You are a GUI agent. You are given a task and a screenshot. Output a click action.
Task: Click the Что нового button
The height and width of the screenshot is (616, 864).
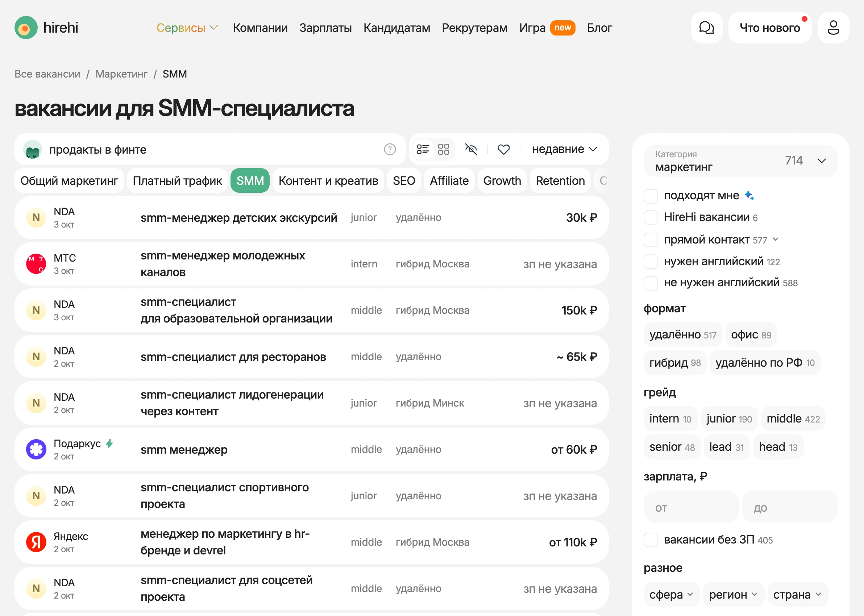coord(769,28)
